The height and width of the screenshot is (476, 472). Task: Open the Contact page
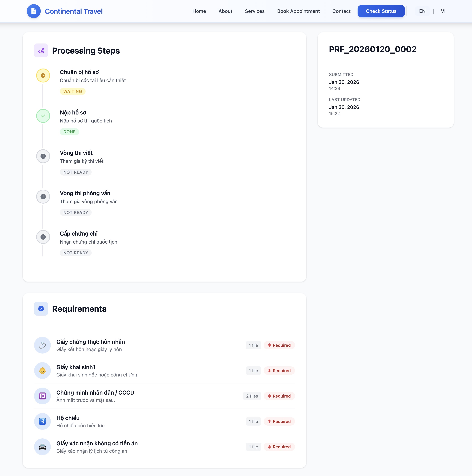point(341,11)
